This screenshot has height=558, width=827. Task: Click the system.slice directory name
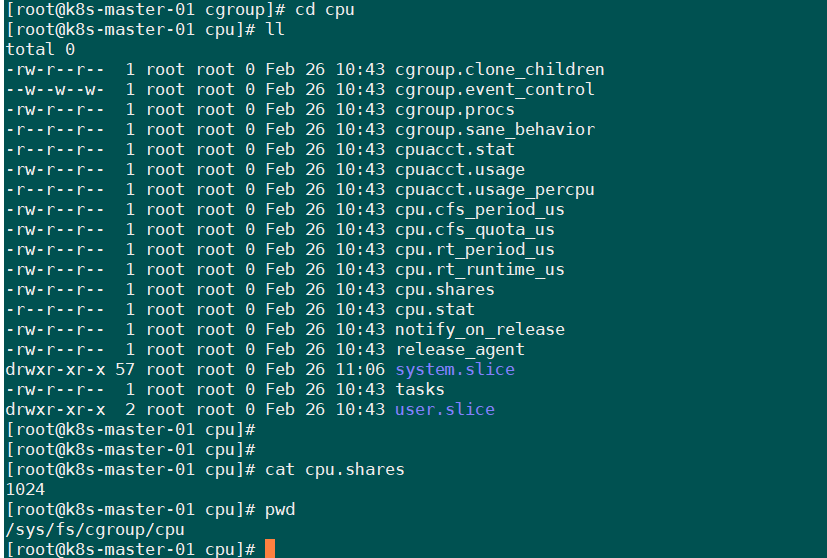455,369
